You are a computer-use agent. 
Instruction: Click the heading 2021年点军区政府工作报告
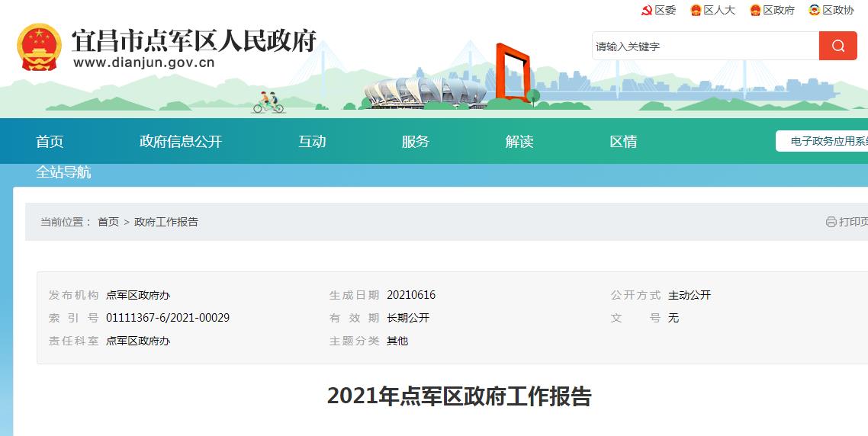tap(459, 396)
